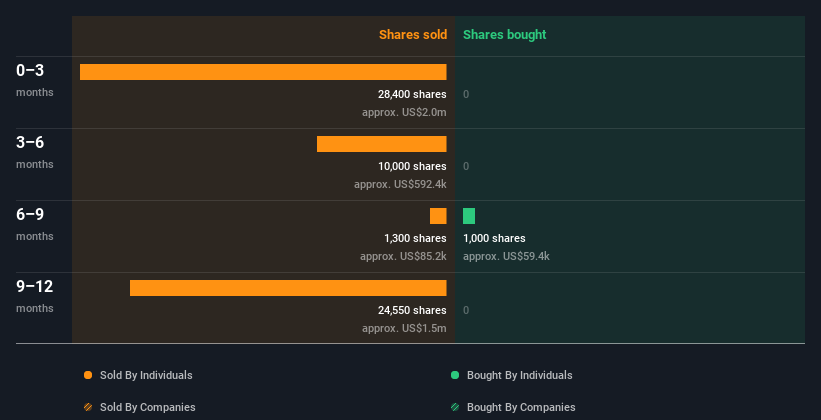Click the striped Sold By Companies legend icon
Screen dimensions: 821x420
(x=88, y=407)
